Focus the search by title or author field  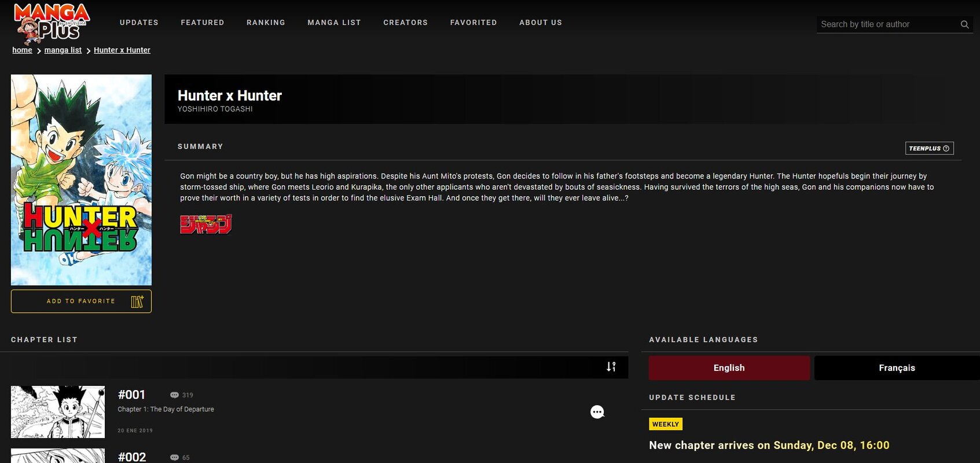click(x=886, y=24)
